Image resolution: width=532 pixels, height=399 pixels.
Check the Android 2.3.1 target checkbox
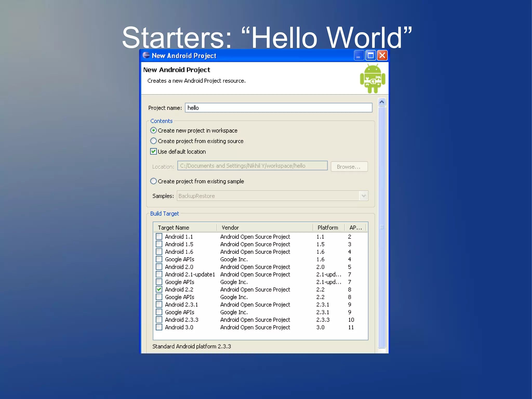159,304
